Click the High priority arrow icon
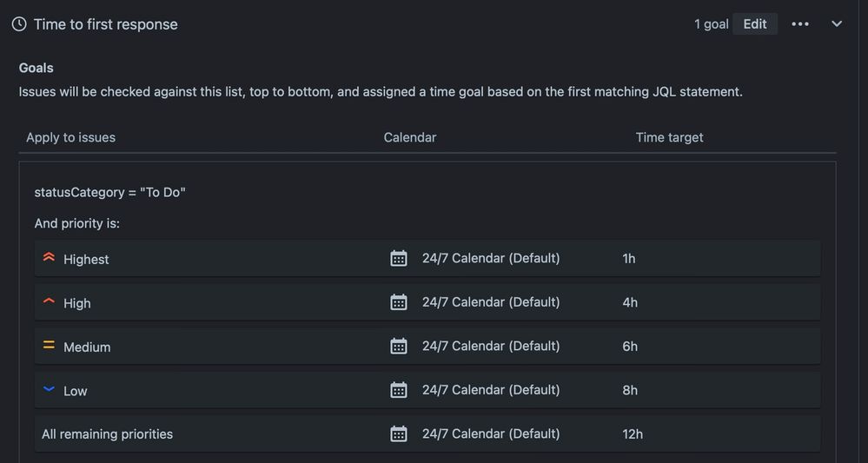 click(49, 301)
